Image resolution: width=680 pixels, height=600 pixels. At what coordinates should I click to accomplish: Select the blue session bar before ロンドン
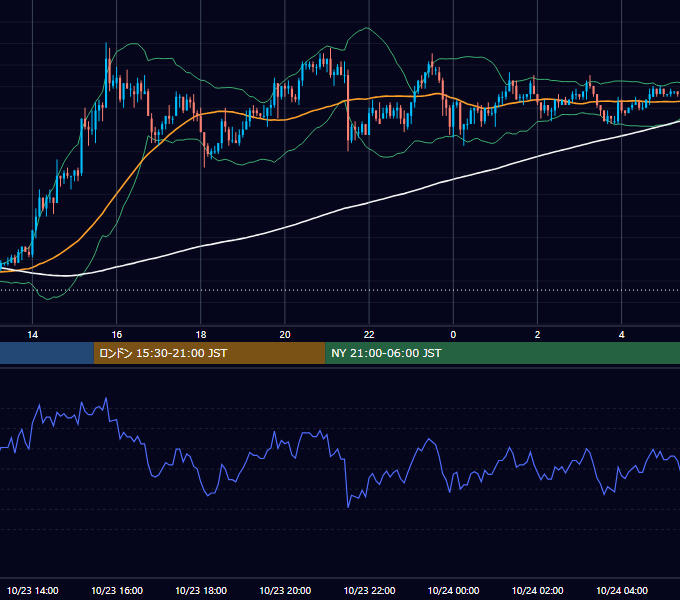click(x=47, y=353)
